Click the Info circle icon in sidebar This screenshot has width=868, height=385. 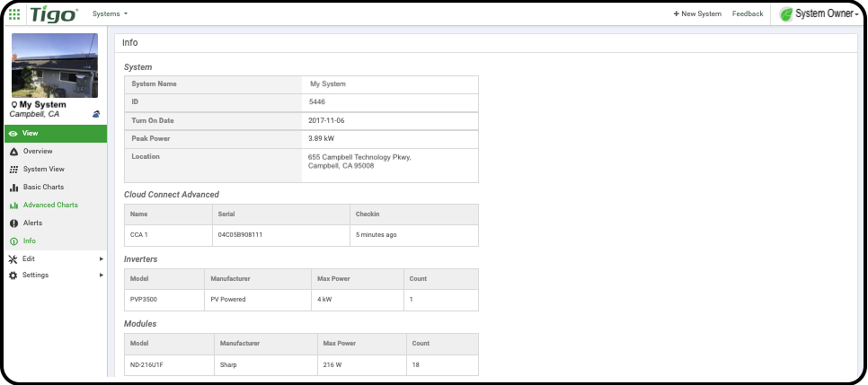(x=13, y=241)
